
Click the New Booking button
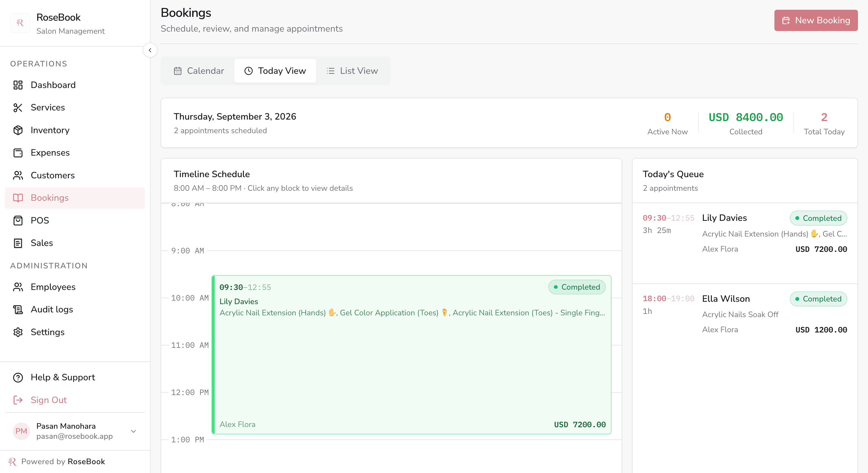coord(816,21)
